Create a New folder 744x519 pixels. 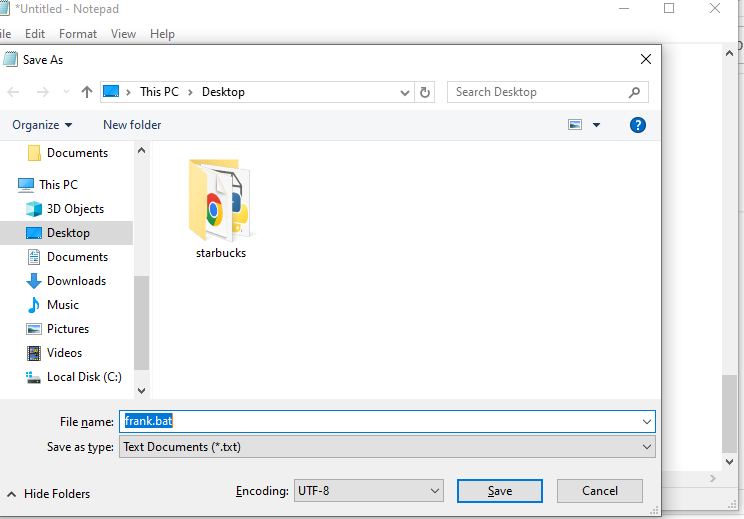tap(132, 125)
